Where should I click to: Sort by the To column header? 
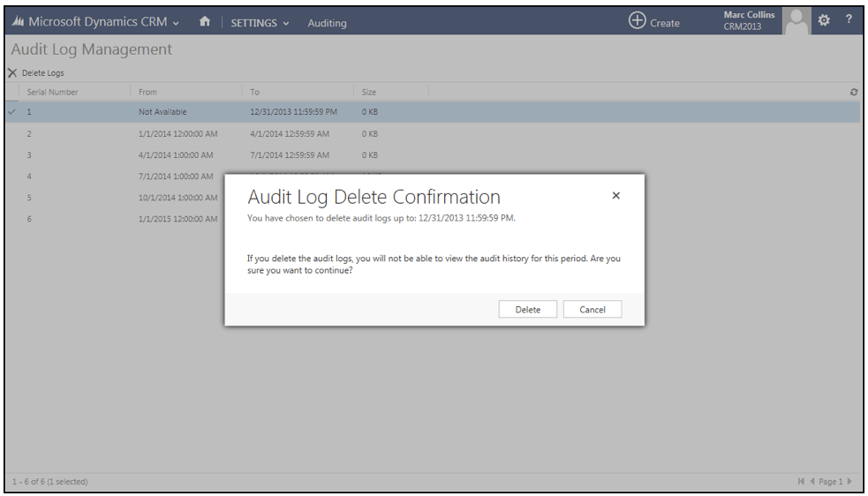tap(254, 92)
